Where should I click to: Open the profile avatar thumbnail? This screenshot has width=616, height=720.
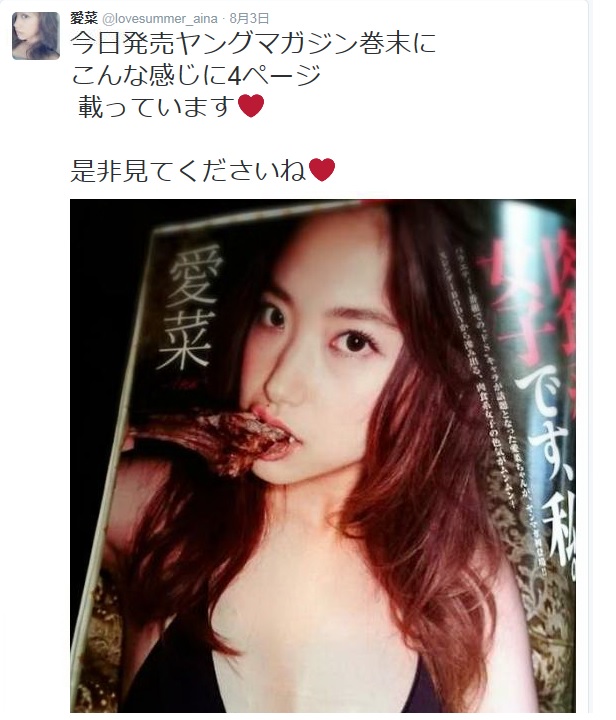coord(36,36)
